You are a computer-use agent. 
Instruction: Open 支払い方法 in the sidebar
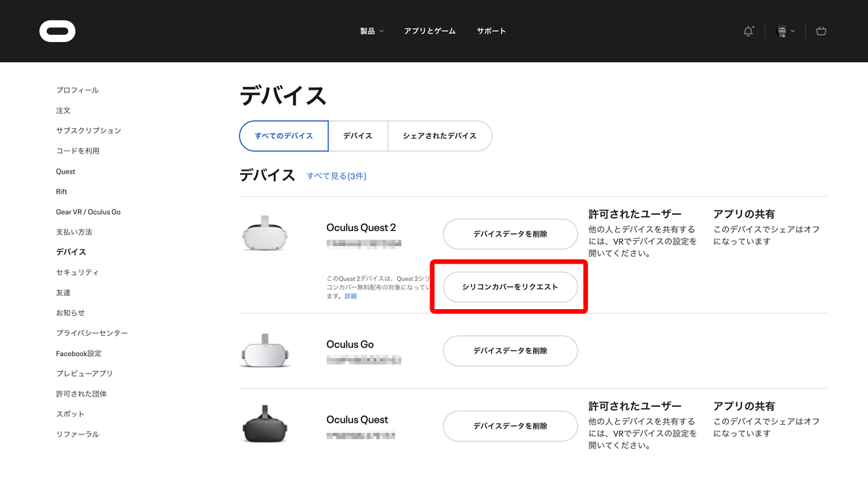pyautogui.click(x=74, y=232)
